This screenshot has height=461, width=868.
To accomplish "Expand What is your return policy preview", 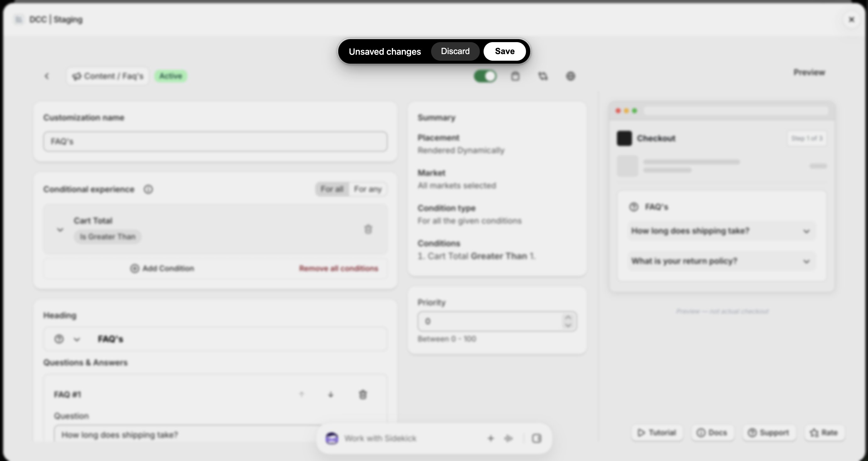I will [x=722, y=261].
